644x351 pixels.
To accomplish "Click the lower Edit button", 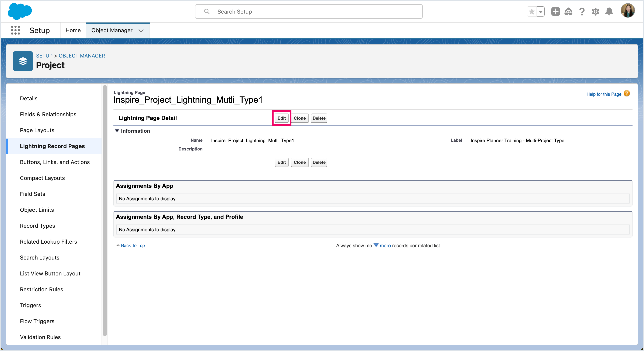I will 281,162.
